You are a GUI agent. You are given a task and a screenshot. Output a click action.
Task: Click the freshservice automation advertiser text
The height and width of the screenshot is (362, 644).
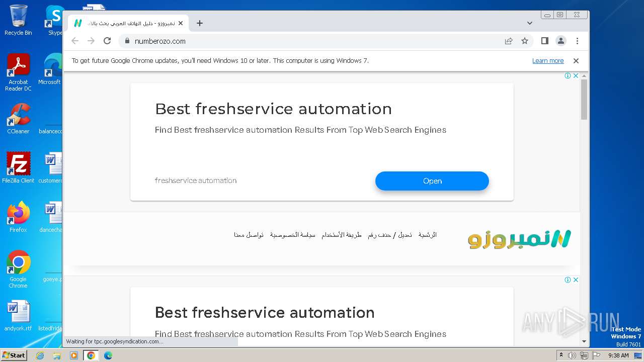196,180
